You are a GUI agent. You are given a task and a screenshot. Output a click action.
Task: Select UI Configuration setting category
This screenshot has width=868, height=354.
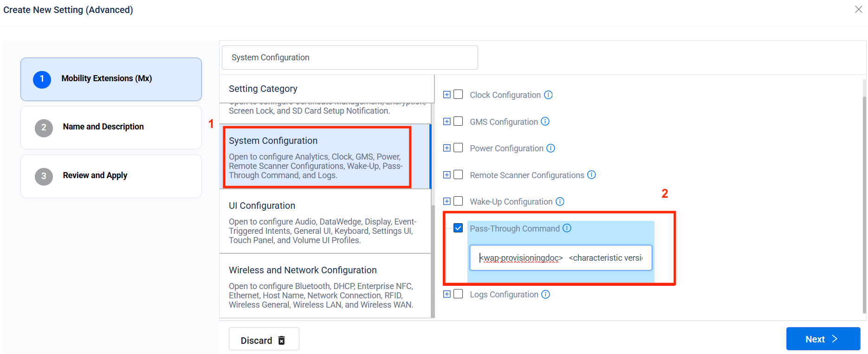click(x=325, y=222)
